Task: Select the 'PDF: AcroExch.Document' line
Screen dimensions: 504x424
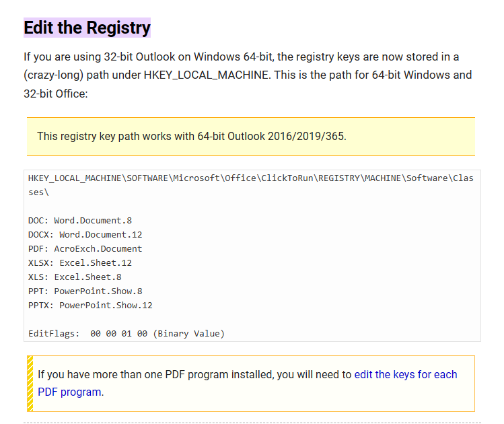Action: (x=85, y=249)
